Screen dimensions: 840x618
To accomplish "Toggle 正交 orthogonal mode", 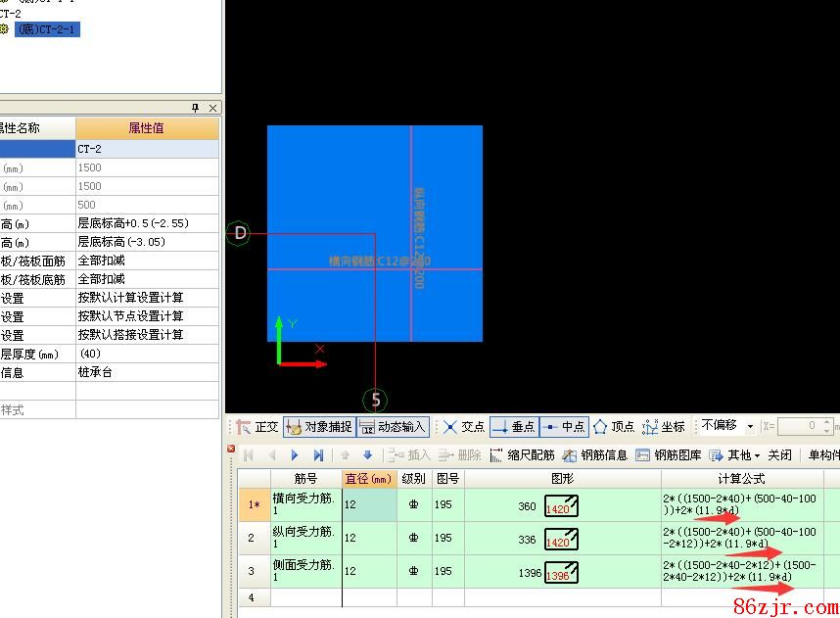I will coord(257,427).
